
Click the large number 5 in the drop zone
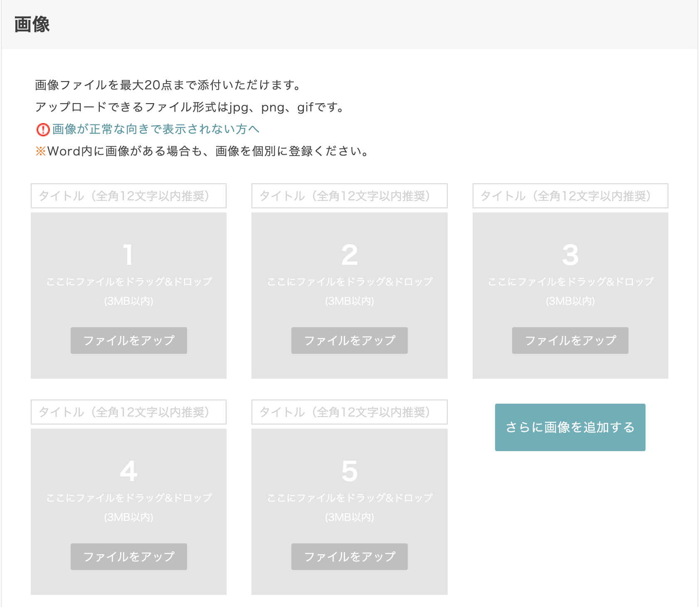pyautogui.click(x=349, y=471)
